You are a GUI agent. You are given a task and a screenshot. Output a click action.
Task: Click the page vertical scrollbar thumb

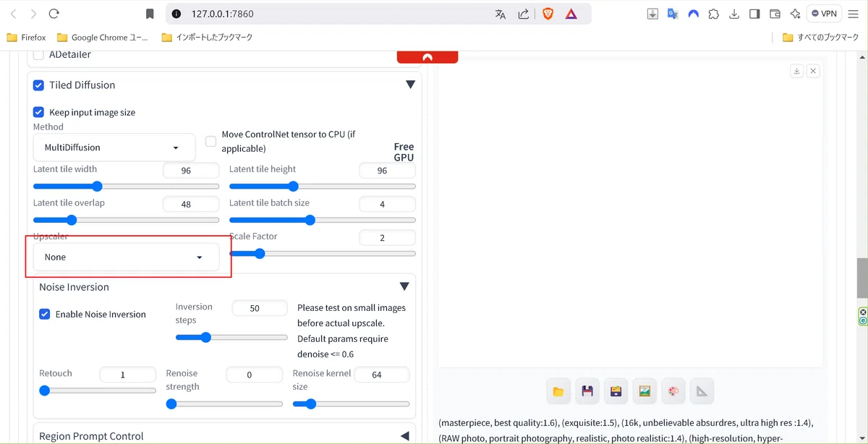tap(862, 278)
